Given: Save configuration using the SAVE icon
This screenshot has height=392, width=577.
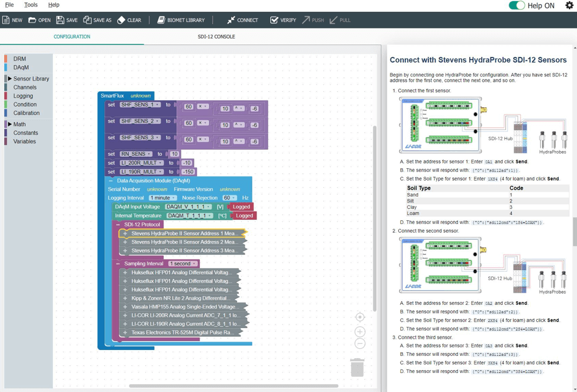Looking at the screenshot, I should pyautogui.click(x=60, y=20).
